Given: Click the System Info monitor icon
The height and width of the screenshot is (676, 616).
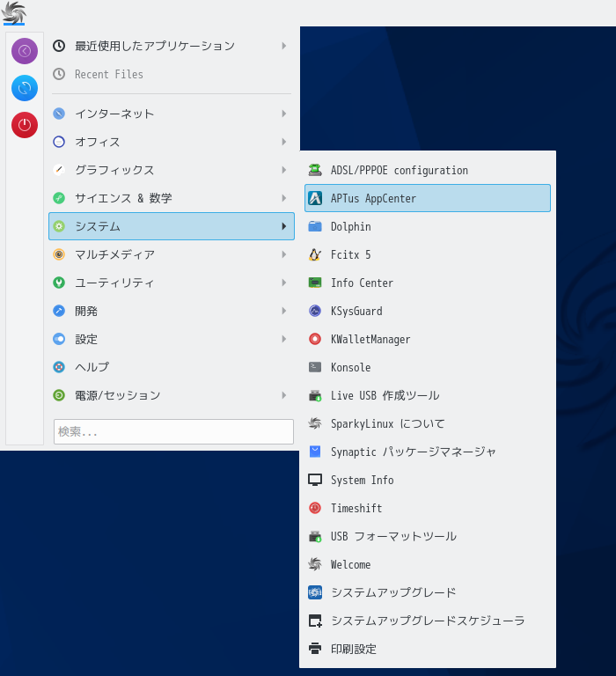Looking at the screenshot, I should pyautogui.click(x=315, y=480).
